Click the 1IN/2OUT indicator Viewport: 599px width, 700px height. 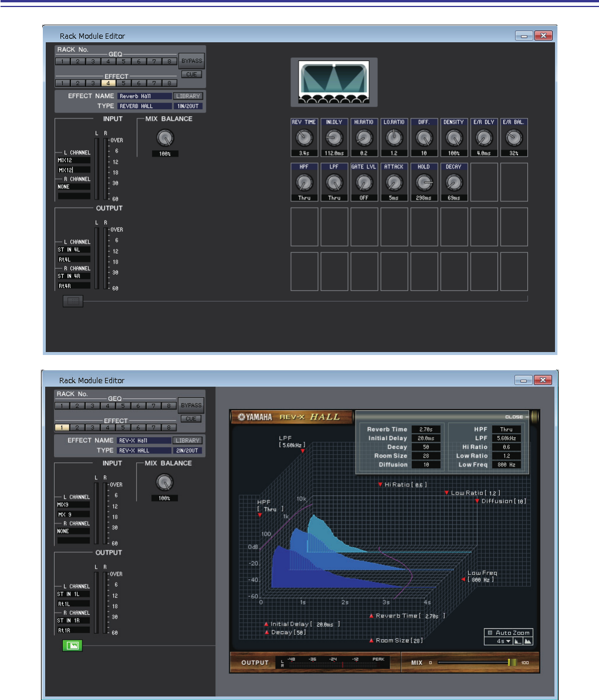[188, 106]
